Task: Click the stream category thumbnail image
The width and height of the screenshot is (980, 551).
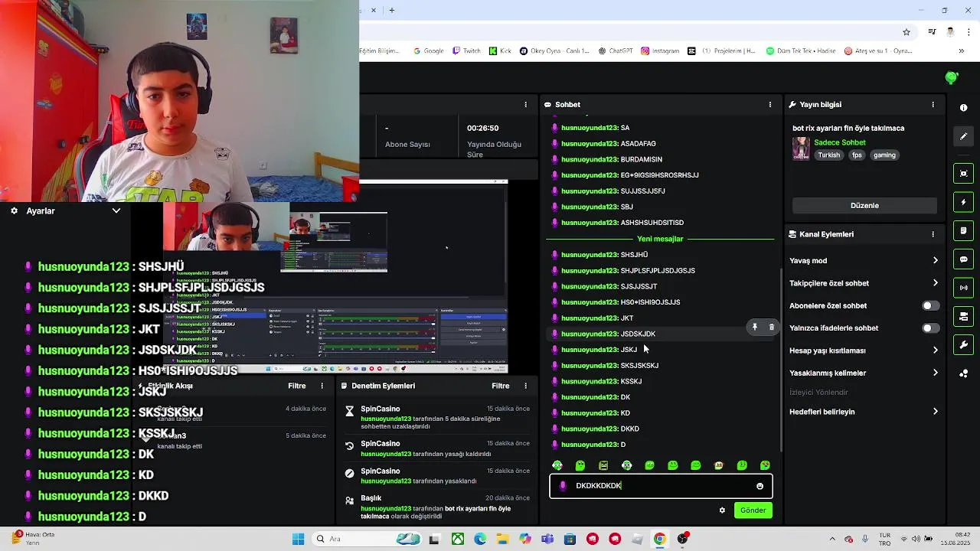Action: [x=801, y=148]
